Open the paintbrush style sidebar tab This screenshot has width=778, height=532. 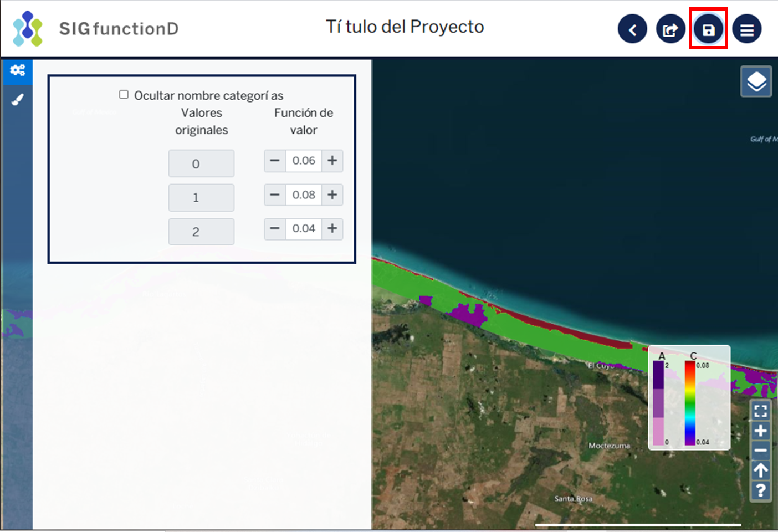tap(18, 100)
